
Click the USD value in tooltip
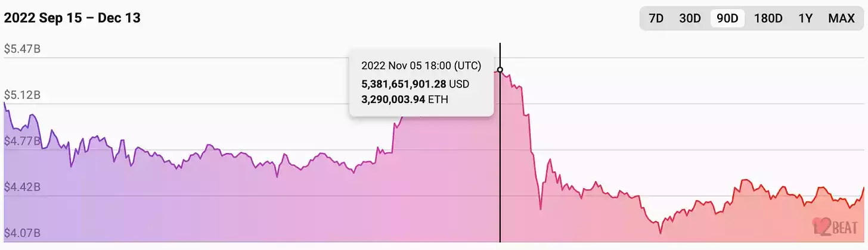[x=415, y=83]
